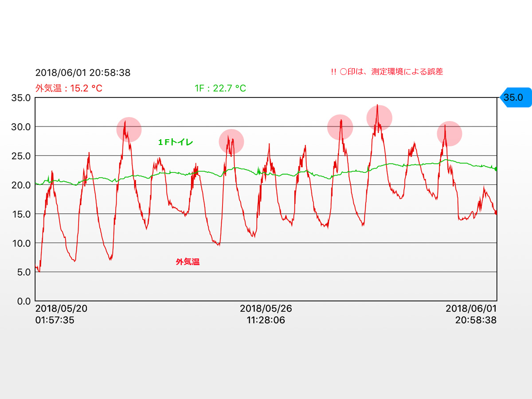Select the 外気温 : 15.2 °C reading

coord(69,89)
